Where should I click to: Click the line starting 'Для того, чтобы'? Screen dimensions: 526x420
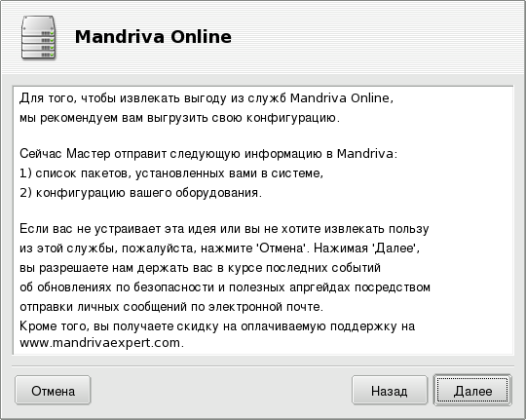[x=207, y=98]
